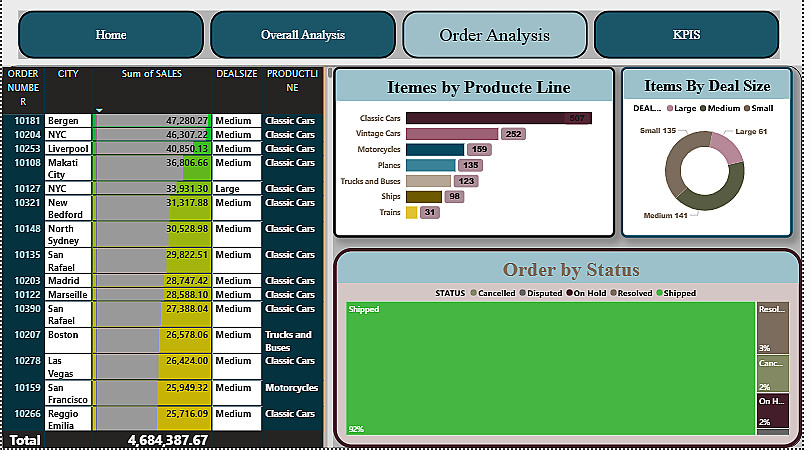The height and width of the screenshot is (450, 810).
Task: Click sales value 36,806.66
Action: pyautogui.click(x=186, y=162)
